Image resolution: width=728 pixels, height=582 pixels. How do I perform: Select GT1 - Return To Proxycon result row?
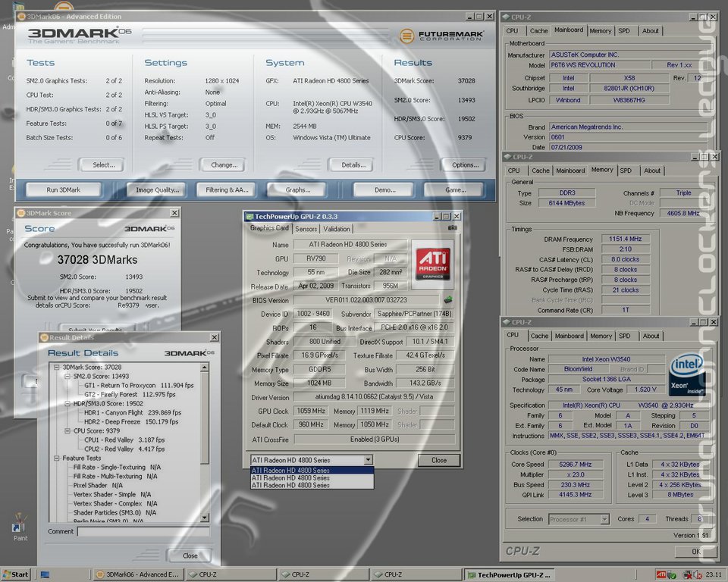tap(139, 385)
